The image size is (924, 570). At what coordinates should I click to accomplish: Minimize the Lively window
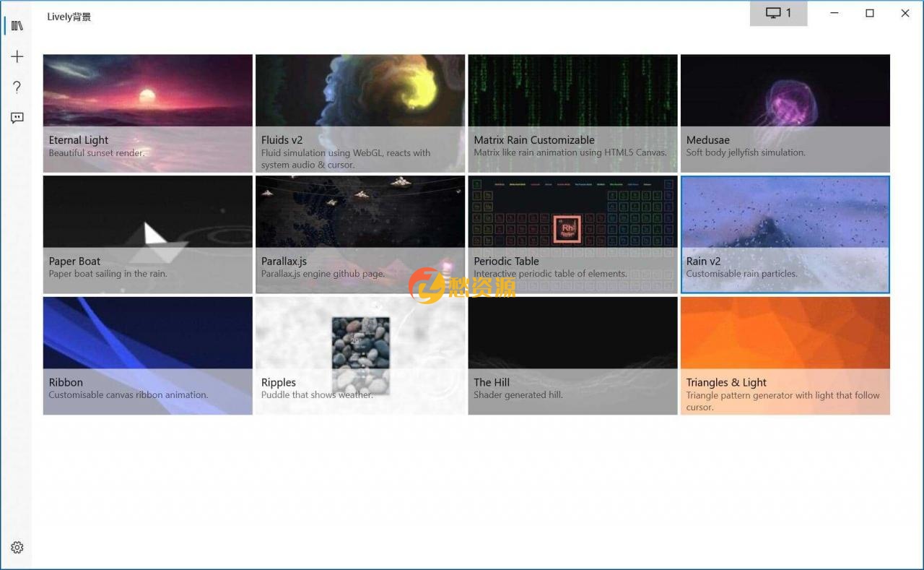(834, 13)
